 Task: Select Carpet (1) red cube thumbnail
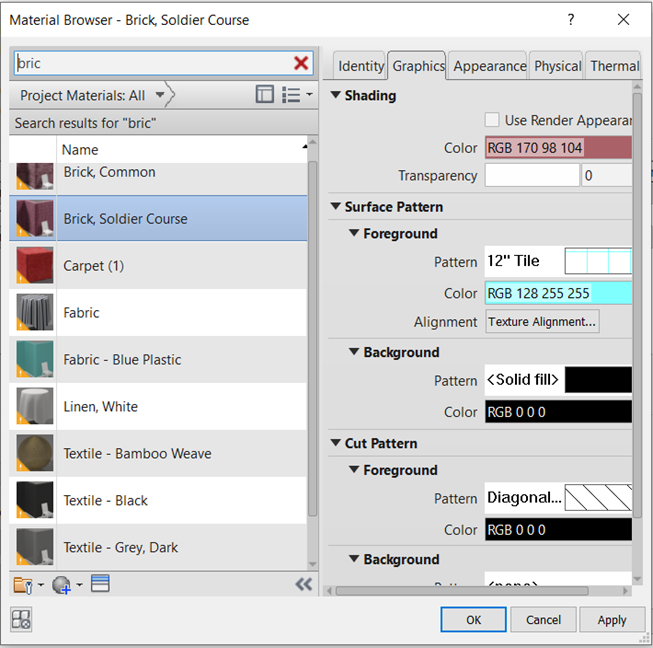tap(35, 265)
